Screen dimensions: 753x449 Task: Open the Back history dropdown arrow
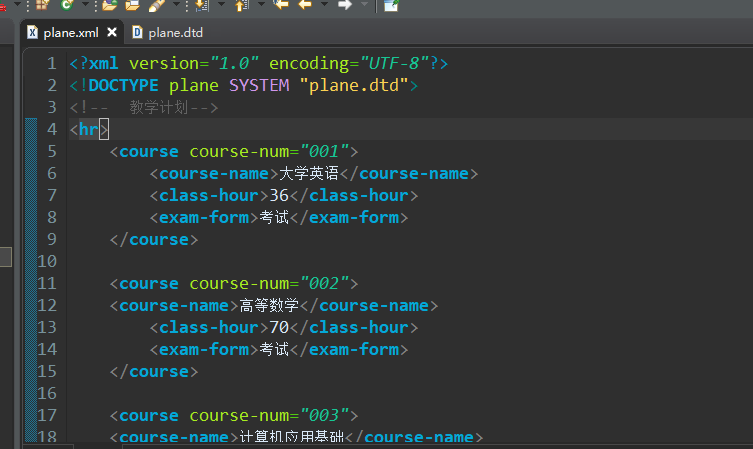tap(325, 4)
